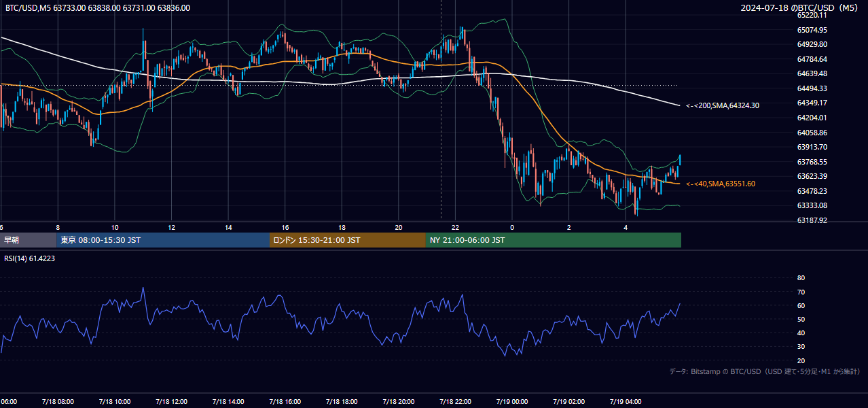Click the RSI scale value 80

click(801, 278)
